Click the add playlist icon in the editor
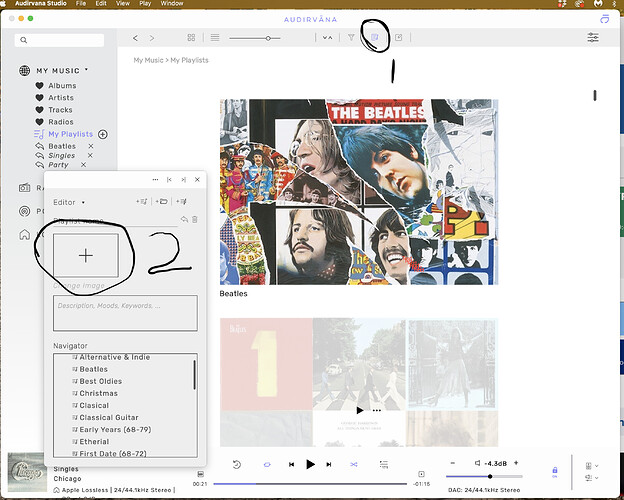This screenshot has height=500, width=624. (142, 201)
